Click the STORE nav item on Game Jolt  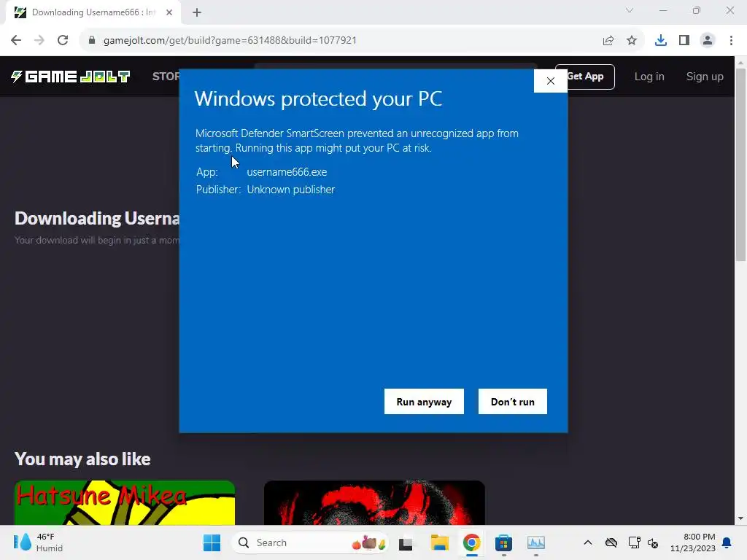(x=166, y=76)
